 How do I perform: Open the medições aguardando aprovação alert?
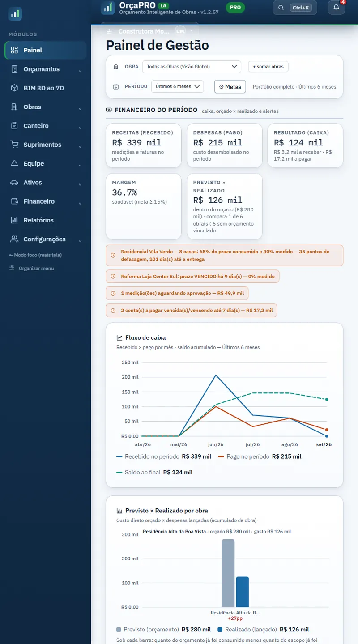pyautogui.click(x=177, y=293)
